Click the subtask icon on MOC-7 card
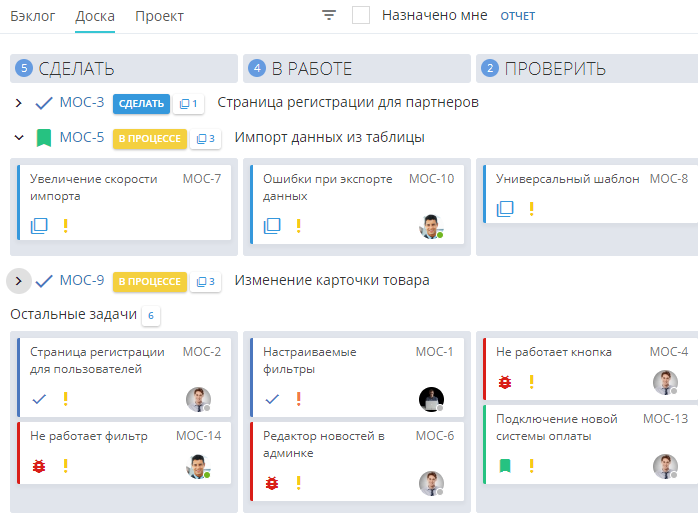The image size is (698, 513). [x=39, y=226]
